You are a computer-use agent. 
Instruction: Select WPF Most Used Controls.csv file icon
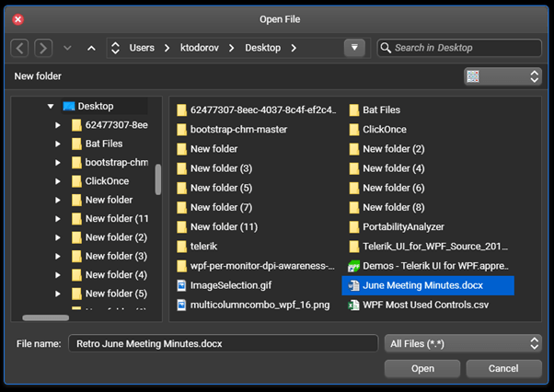click(x=353, y=305)
